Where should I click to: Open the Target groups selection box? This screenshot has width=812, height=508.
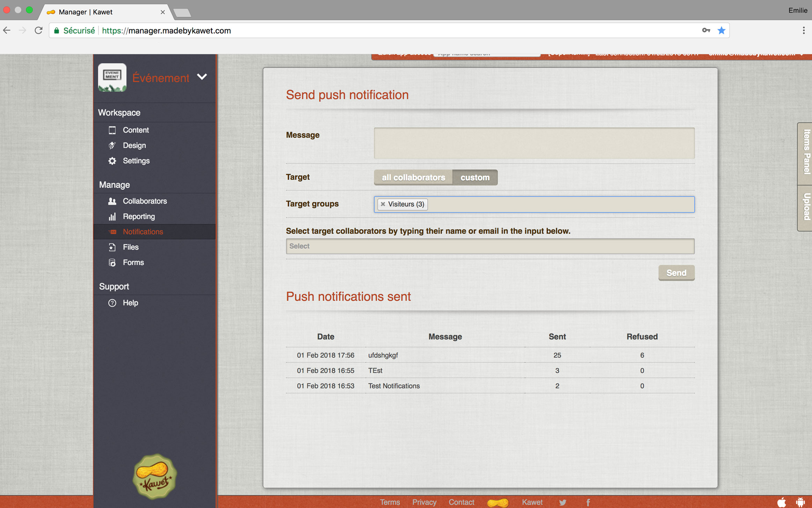coord(559,204)
